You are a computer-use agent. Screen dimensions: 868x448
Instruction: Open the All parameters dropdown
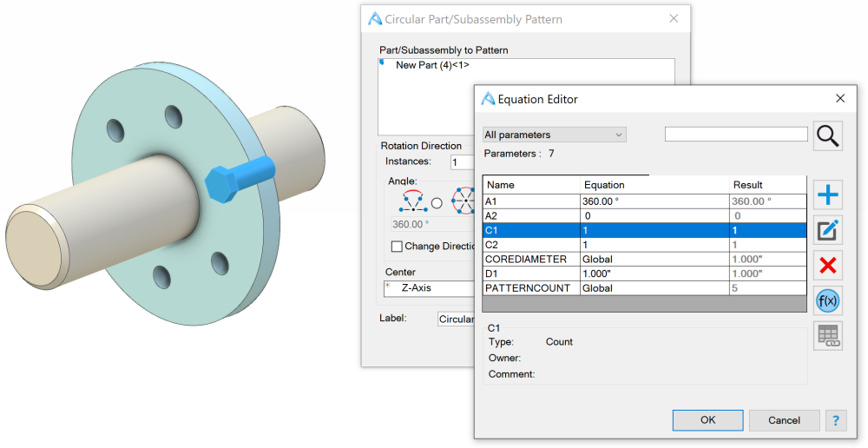point(554,135)
